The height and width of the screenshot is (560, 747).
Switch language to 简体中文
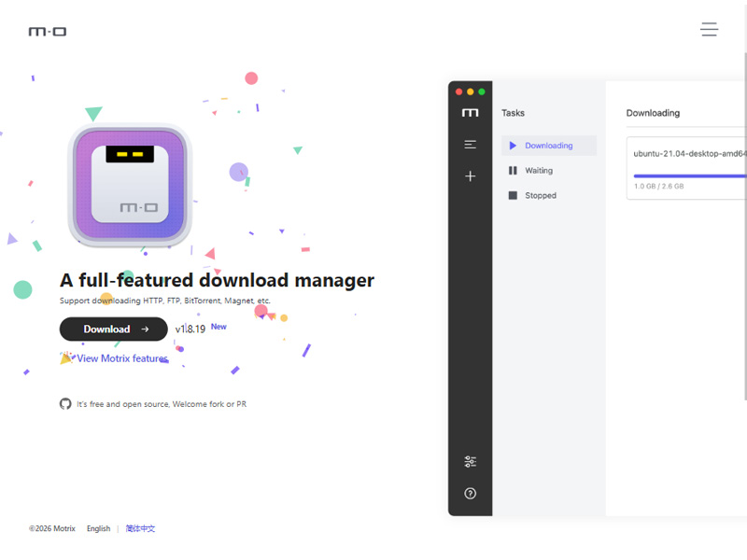click(x=141, y=529)
